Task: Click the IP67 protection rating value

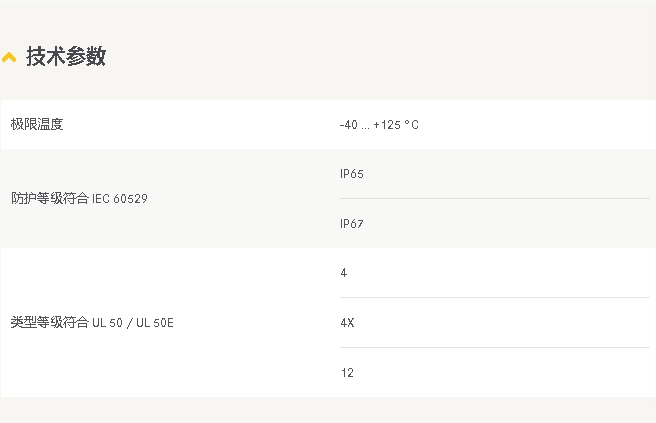Action: [351, 223]
